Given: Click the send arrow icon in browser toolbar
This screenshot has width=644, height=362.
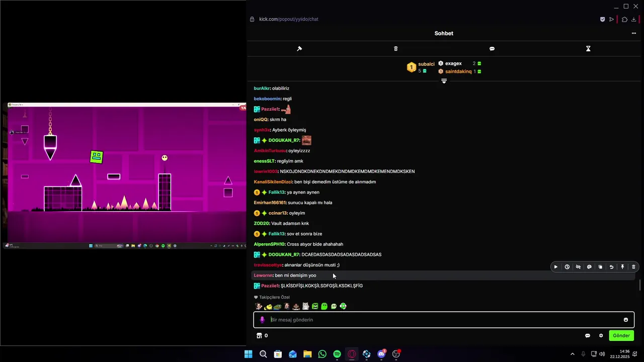Looking at the screenshot, I should pyautogui.click(x=612, y=19).
